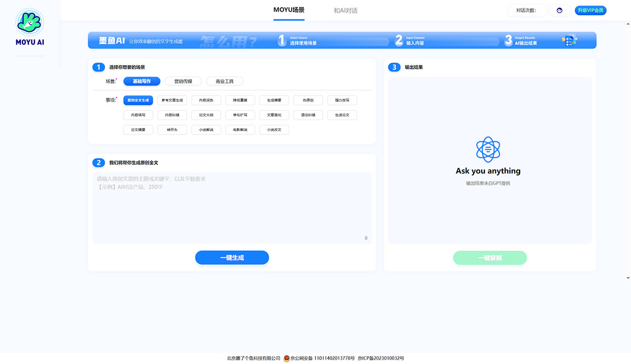Click the MOYU AI hand logo

tap(29, 22)
